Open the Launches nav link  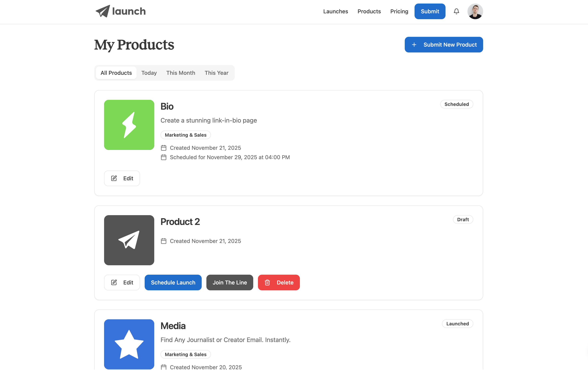(x=335, y=11)
